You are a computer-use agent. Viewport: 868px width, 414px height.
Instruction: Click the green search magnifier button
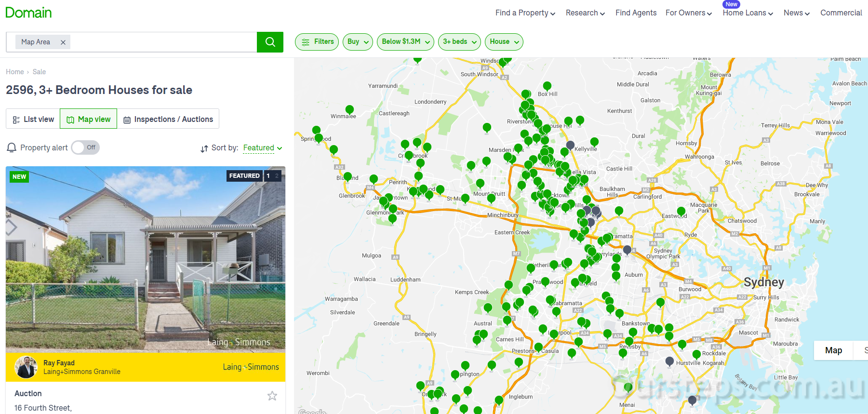(x=270, y=42)
